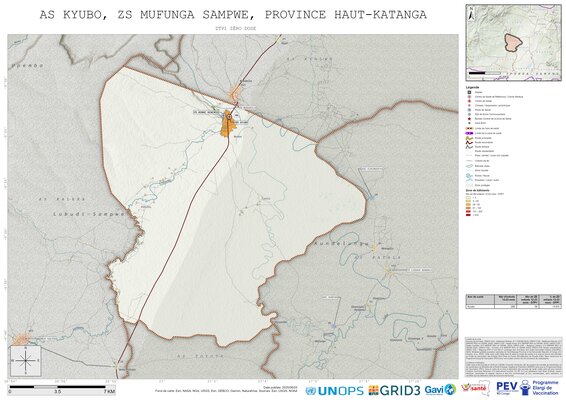Click the statistics table beside the map

513,301
